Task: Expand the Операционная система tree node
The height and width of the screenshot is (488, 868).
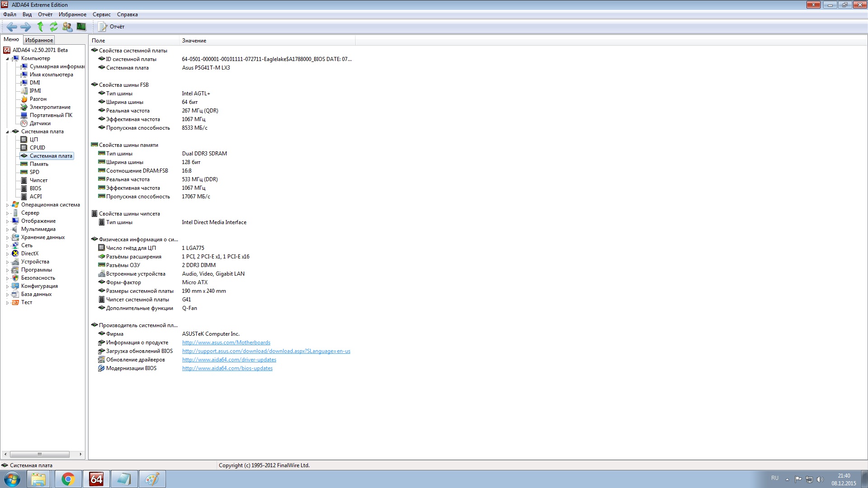Action: (x=7, y=205)
